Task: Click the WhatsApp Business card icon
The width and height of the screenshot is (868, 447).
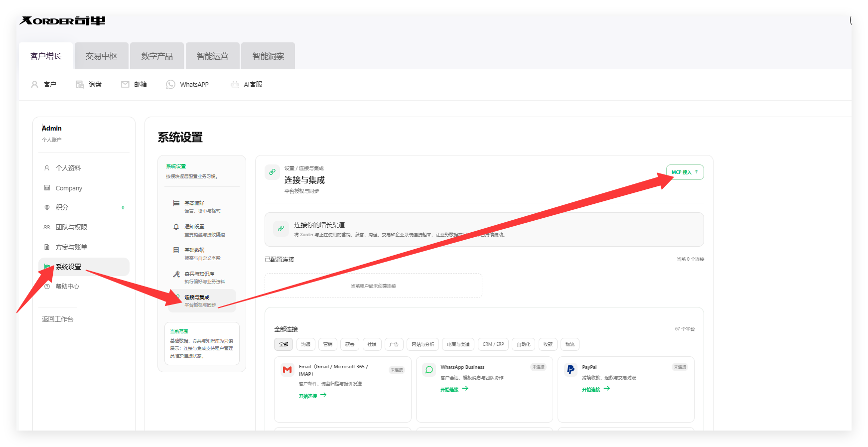Action: [x=429, y=370]
